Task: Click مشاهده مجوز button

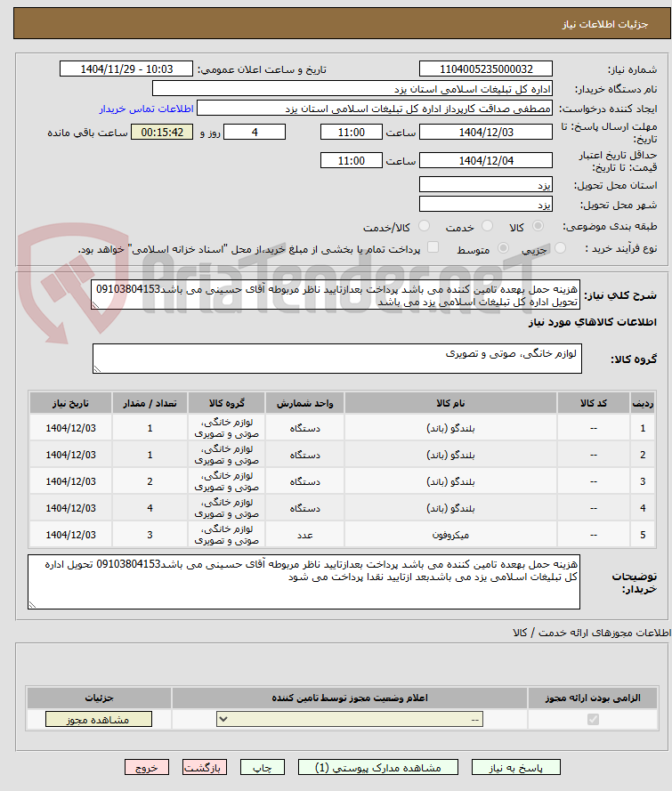Action: 99,719
